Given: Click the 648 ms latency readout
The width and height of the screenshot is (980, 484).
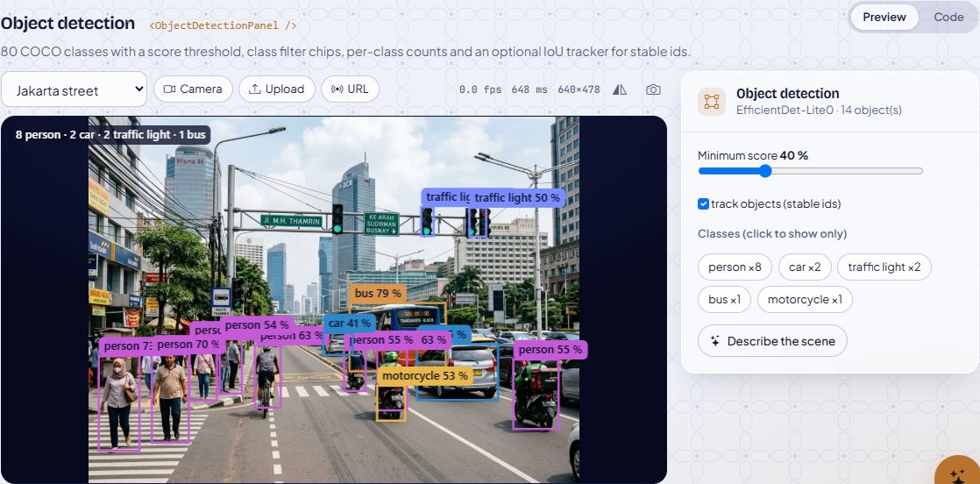Looking at the screenshot, I should [529, 89].
